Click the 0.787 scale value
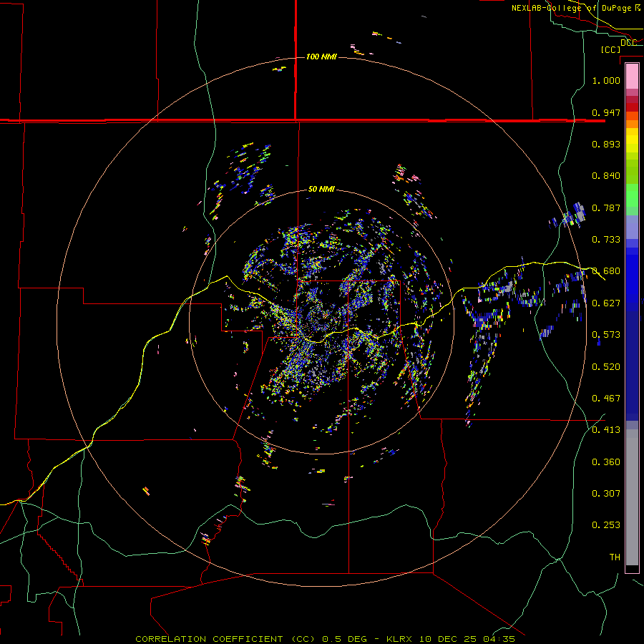 [x=606, y=208]
